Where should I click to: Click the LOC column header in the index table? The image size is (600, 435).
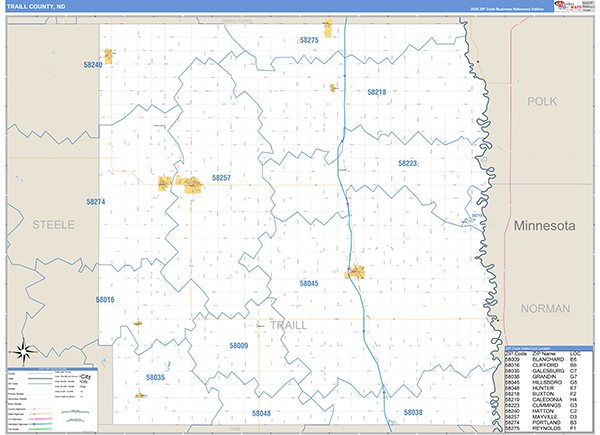575,354
